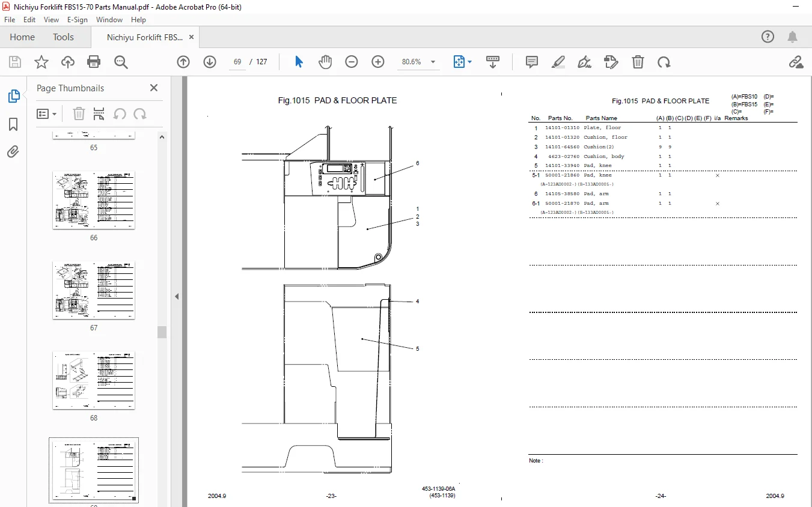Open the Attachments paperclip panel
The width and height of the screenshot is (812, 507).
tap(13, 152)
